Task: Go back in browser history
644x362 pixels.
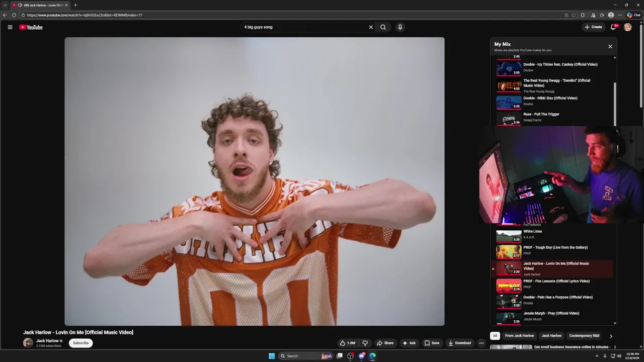Action: tap(5, 15)
